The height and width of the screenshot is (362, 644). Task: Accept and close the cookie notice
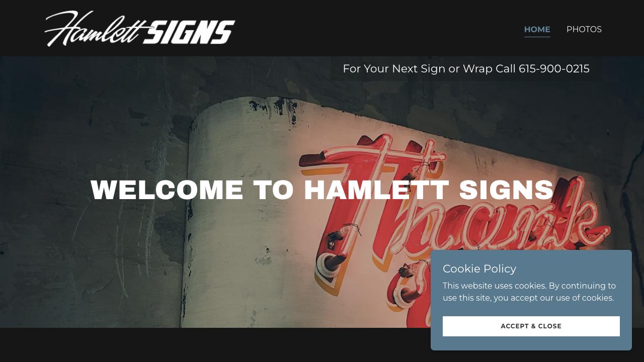[531, 326]
